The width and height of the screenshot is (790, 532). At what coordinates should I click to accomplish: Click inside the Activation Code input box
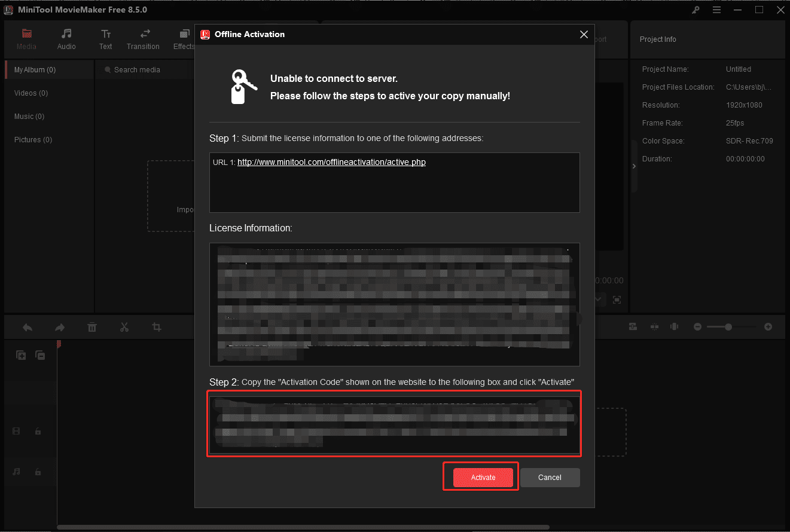[x=395, y=424]
